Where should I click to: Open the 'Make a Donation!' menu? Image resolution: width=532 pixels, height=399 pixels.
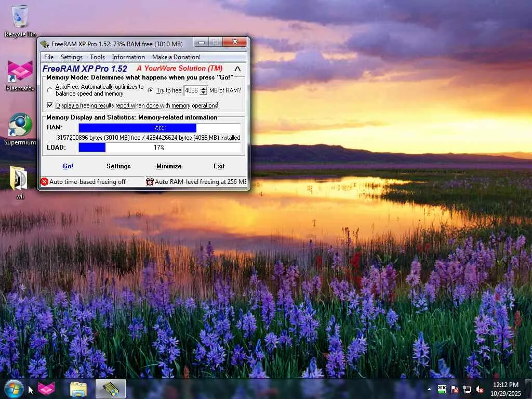176,57
